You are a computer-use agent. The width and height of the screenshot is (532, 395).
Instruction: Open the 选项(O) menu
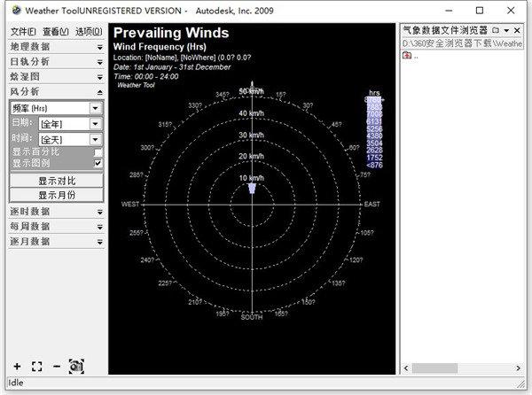click(x=89, y=31)
